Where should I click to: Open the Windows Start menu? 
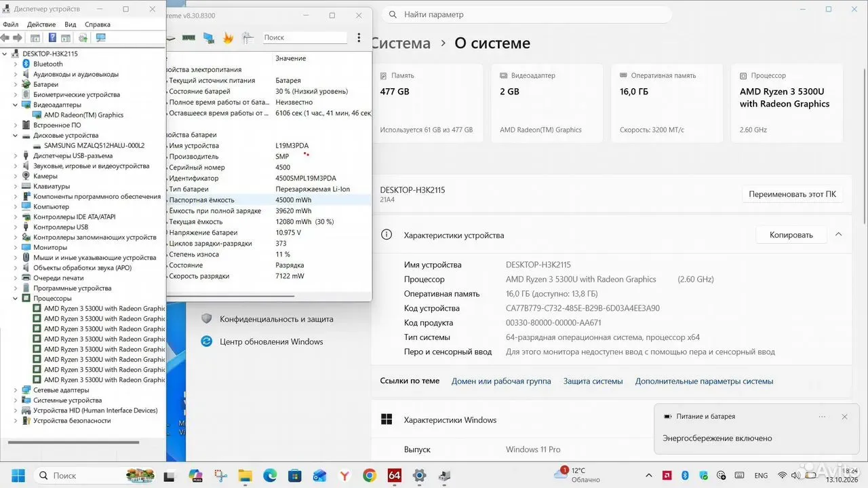click(x=18, y=475)
